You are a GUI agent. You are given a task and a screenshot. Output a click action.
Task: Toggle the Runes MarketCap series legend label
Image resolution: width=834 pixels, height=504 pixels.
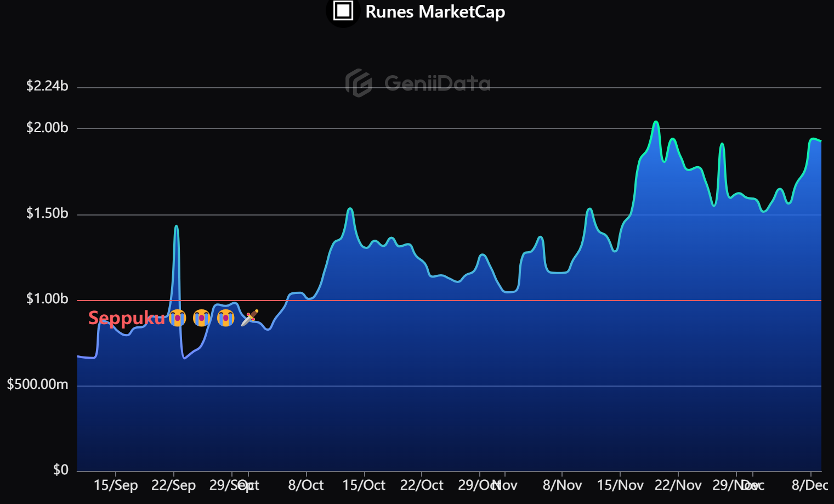435,12
